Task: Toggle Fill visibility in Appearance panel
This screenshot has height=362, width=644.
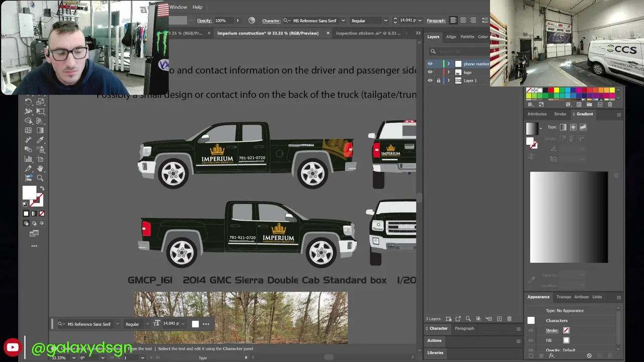Action: 531,340
